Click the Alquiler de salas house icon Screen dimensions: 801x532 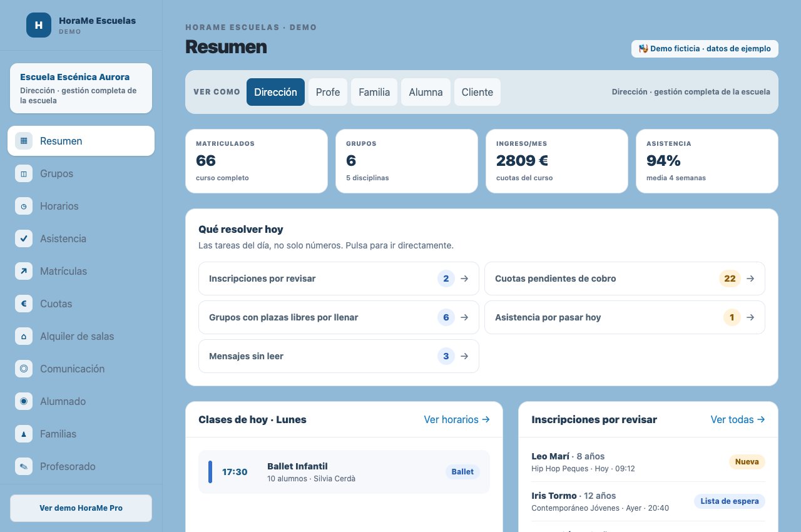24,336
